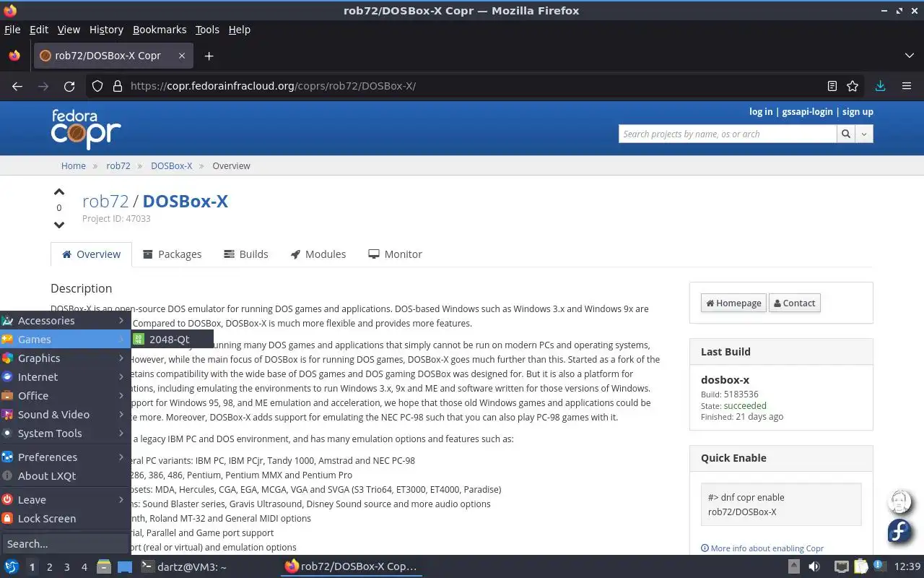Toggle reader view icon in address bar

tap(832, 86)
